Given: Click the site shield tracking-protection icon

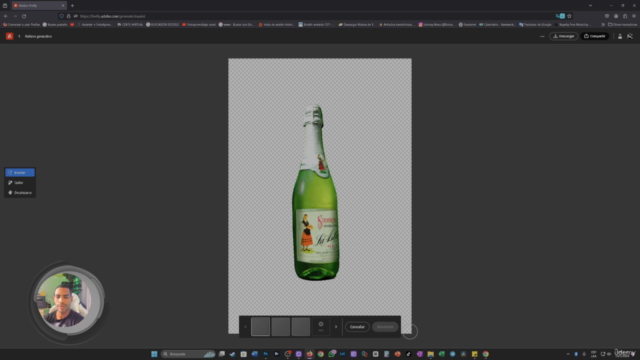Looking at the screenshot, I should point(62,16).
